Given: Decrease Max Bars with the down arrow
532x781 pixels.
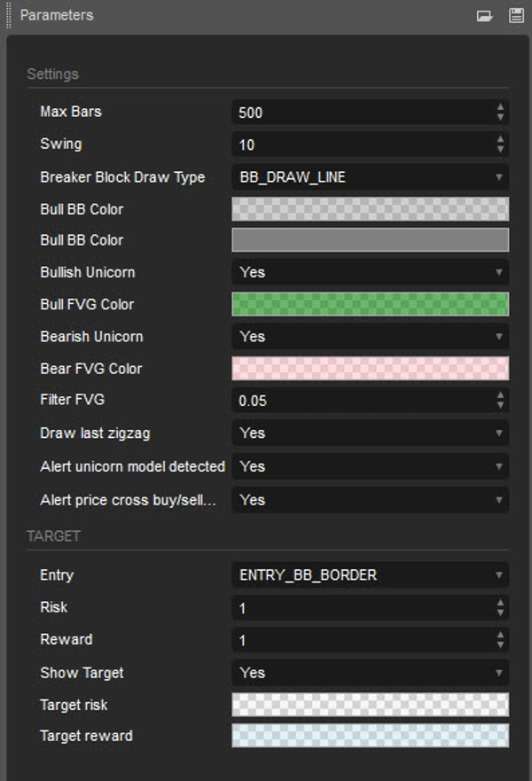Looking at the screenshot, I should pyautogui.click(x=500, y=117).
